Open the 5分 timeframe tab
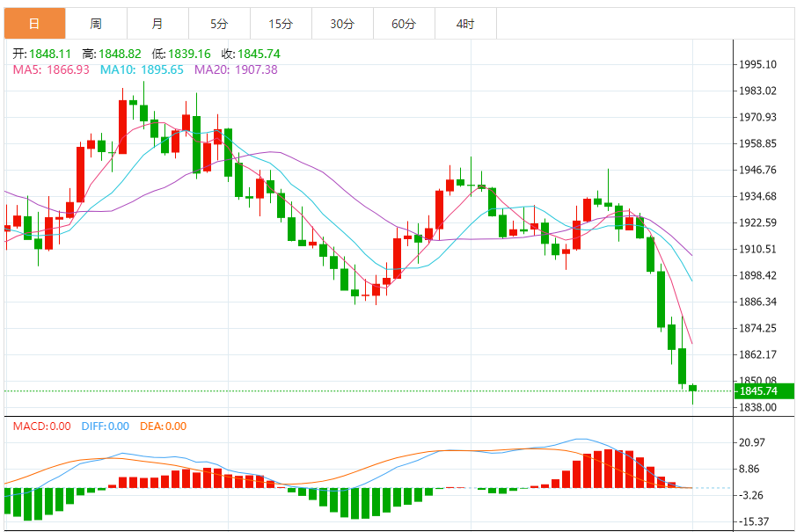The width and height of the screenshot is (804, 532). coord(219,24)
